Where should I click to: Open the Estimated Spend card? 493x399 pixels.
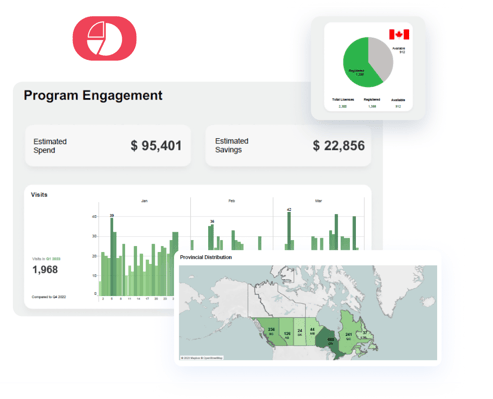(x=108, y=146)
